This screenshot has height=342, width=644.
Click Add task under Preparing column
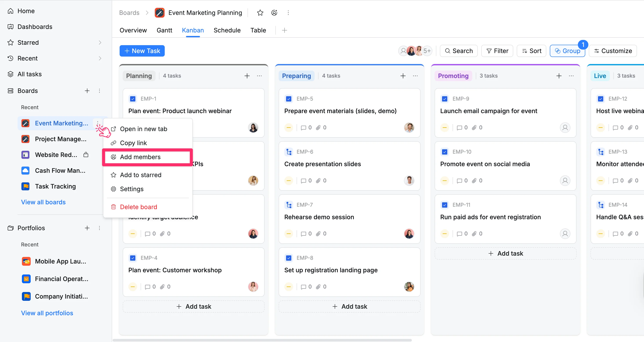click(350, 306)
